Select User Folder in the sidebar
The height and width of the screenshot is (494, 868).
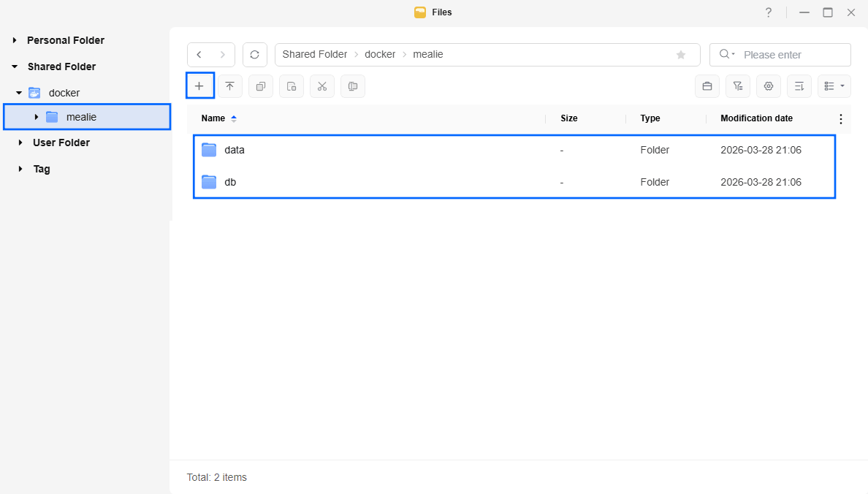click(61, 142)
